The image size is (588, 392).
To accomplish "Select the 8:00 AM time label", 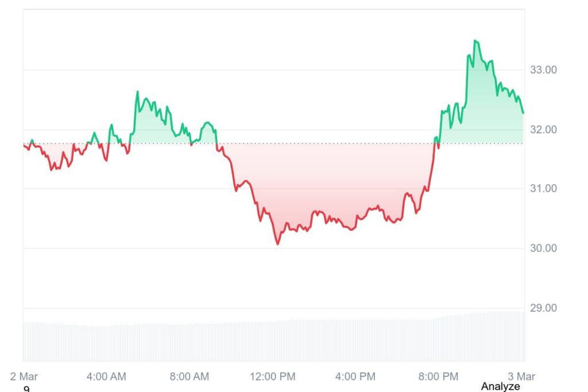I will point(189,377).
